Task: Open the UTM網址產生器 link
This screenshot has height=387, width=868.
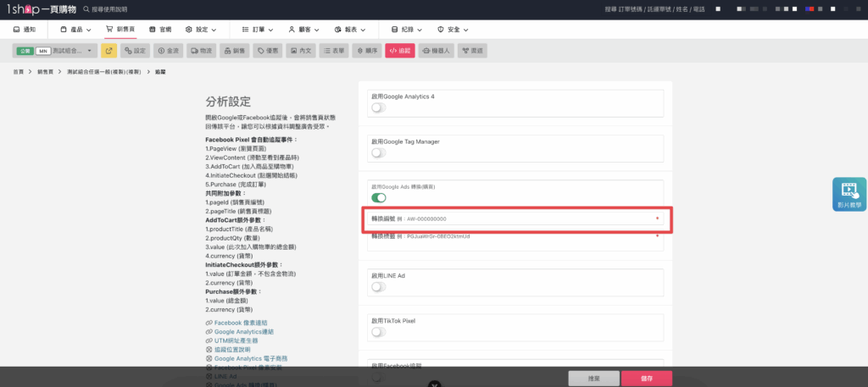Action: click(x=235, y=340)
